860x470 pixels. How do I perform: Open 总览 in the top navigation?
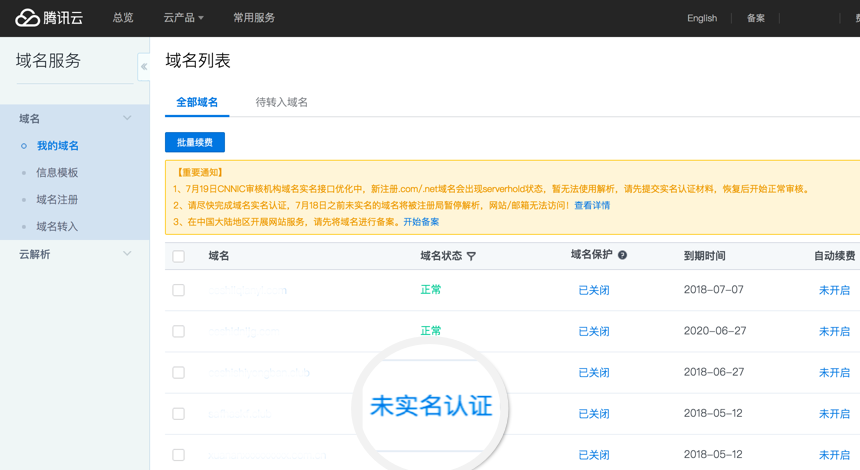123,18
